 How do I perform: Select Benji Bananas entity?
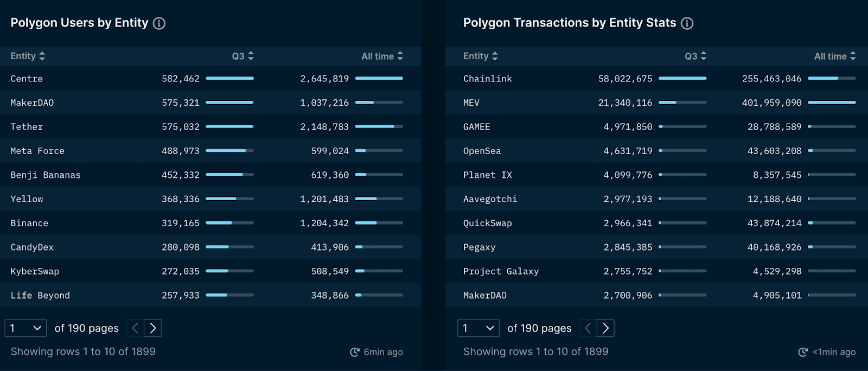click(210, 175)
